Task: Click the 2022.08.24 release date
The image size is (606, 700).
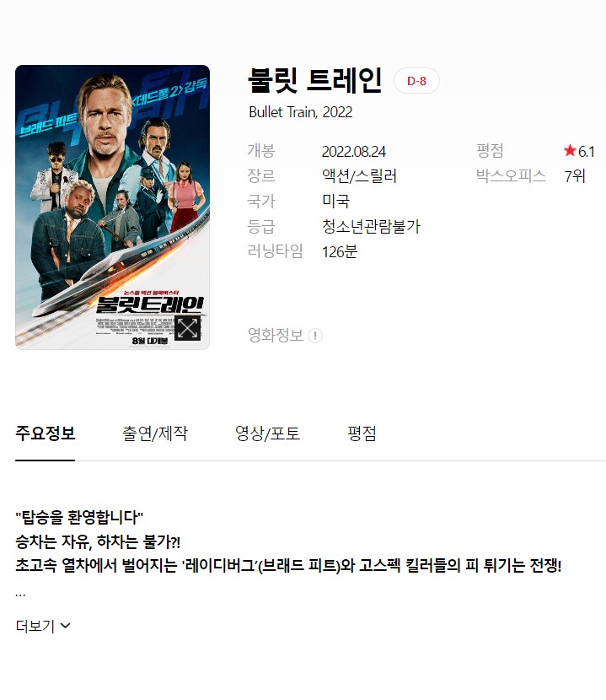Action: coord(353,152)
